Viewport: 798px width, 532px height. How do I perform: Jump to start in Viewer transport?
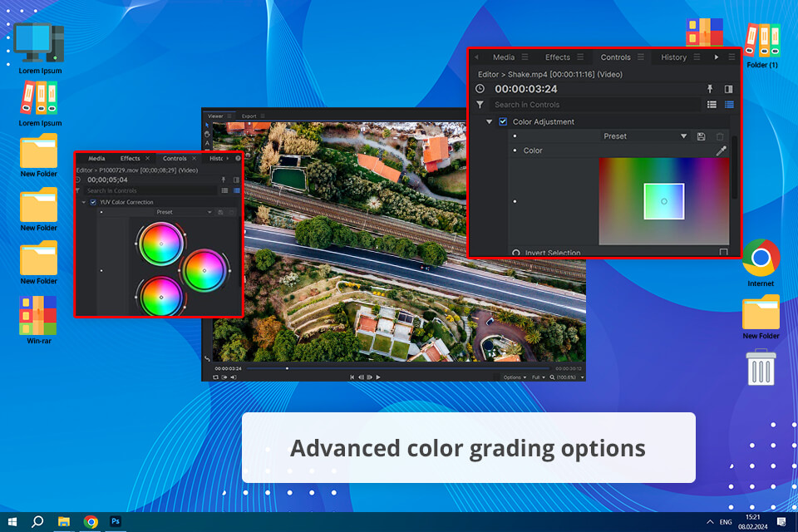[x=352, y=377]
